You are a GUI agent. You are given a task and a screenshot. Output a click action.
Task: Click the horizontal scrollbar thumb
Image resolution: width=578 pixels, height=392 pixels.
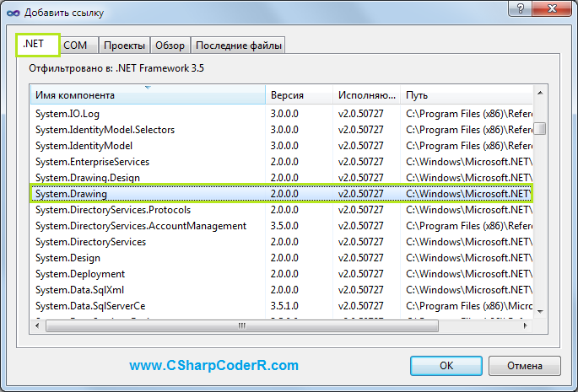pyautogui.click(x=242, y=325)
